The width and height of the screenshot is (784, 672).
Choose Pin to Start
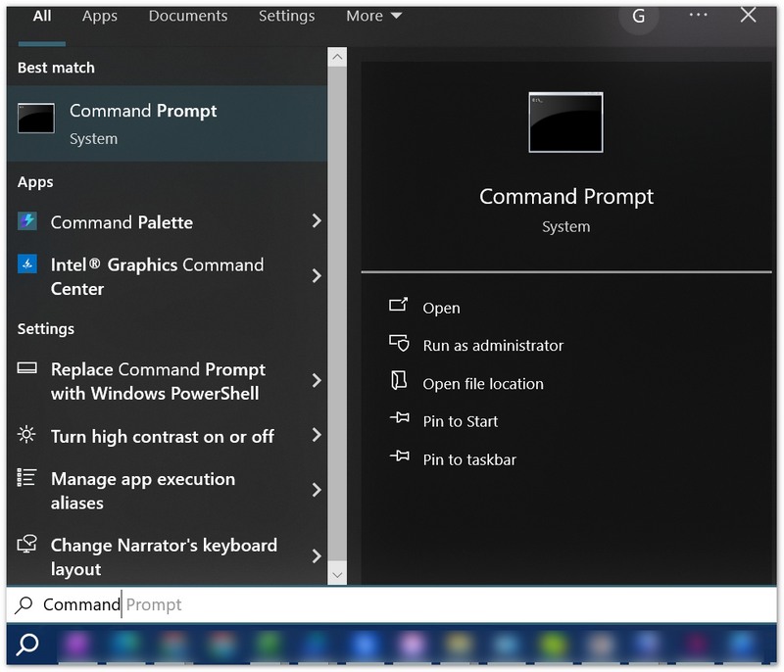point(460,421)
